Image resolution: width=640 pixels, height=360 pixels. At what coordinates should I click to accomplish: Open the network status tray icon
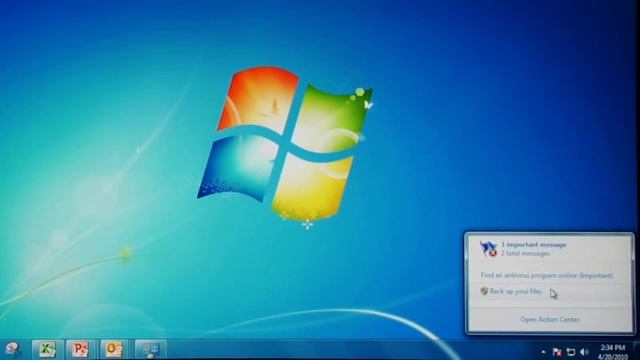[x=571, y=351]
